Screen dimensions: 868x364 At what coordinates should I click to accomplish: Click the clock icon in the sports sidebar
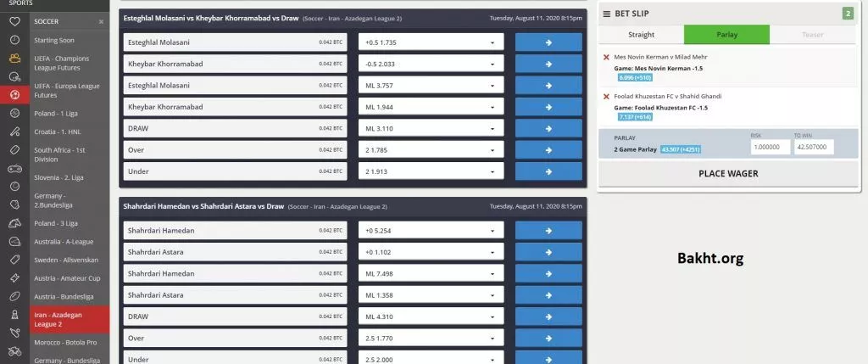(14, 40)
